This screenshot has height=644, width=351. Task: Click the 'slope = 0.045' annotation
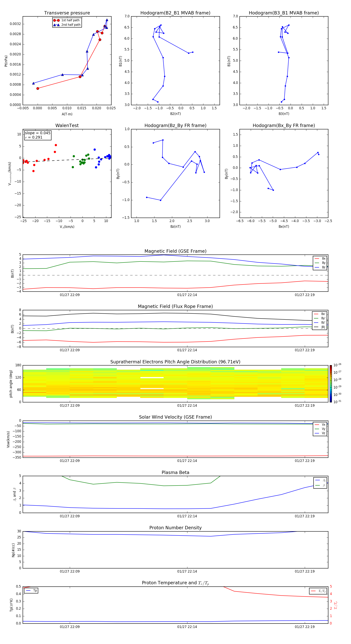click(x=37, y=133)
